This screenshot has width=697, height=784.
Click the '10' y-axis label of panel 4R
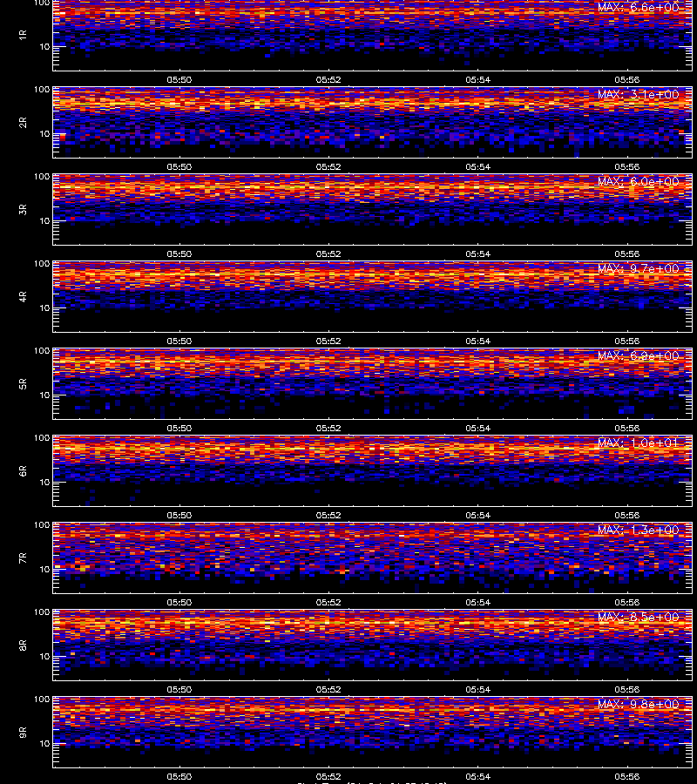pyautogui.click(x=44, y=308)
